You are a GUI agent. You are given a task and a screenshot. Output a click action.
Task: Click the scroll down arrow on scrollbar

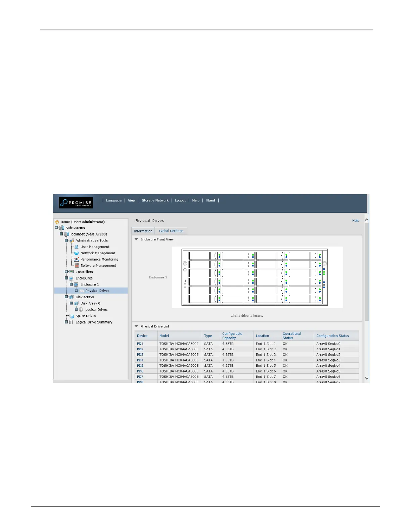[x=367, y=379]
